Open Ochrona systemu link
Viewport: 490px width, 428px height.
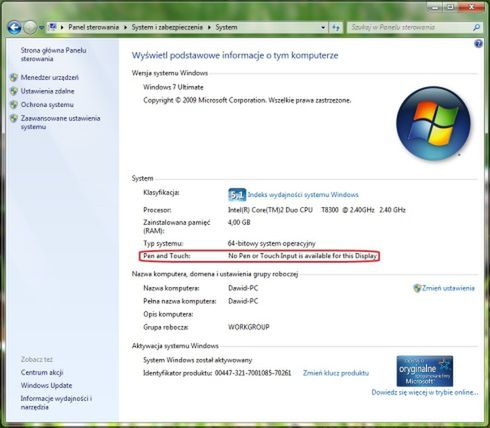(47, 105)
